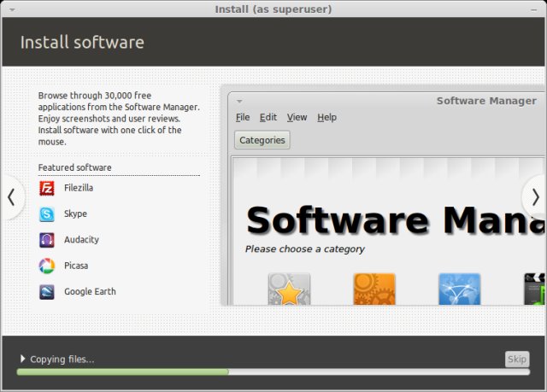Viewport: 547px width, 392px height.
Task: Expand the Copying files details triangle
Action: click(x=23, y=359)
